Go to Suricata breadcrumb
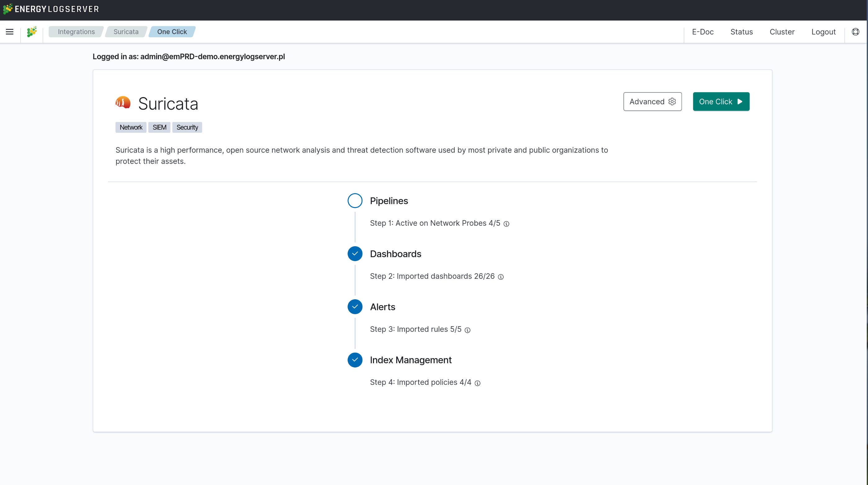This screenshot has height=485, width=868. pyautogui.click(x=126, y=32)
